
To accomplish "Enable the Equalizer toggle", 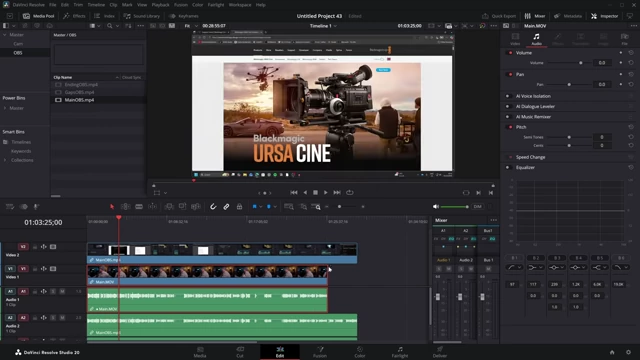I will click(x=508, y=167).
